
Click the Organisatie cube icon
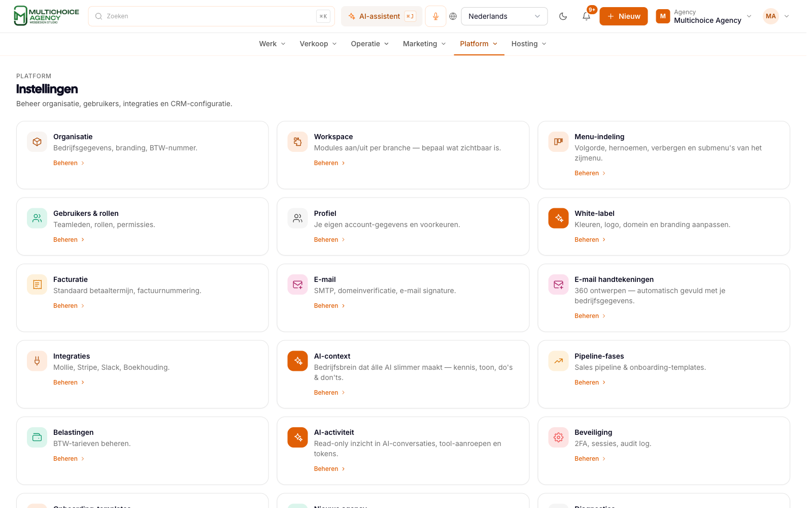37,142
